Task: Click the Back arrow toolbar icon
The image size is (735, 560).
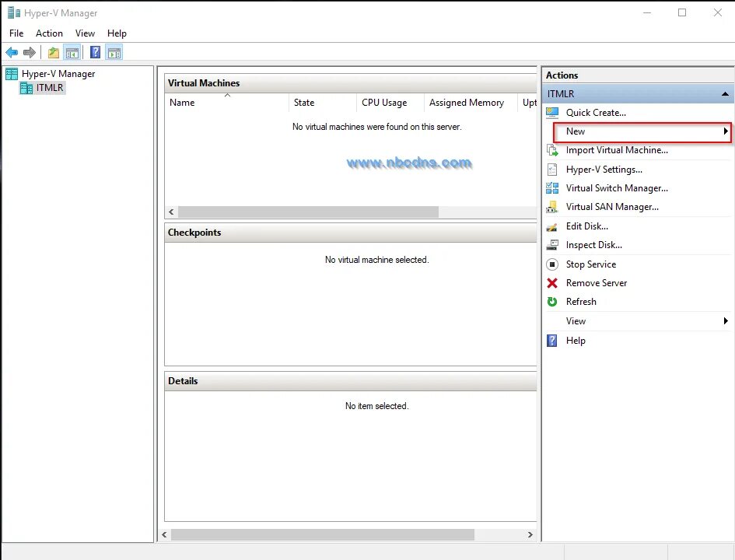Action: pyautogui.click(x=12, y=52)
